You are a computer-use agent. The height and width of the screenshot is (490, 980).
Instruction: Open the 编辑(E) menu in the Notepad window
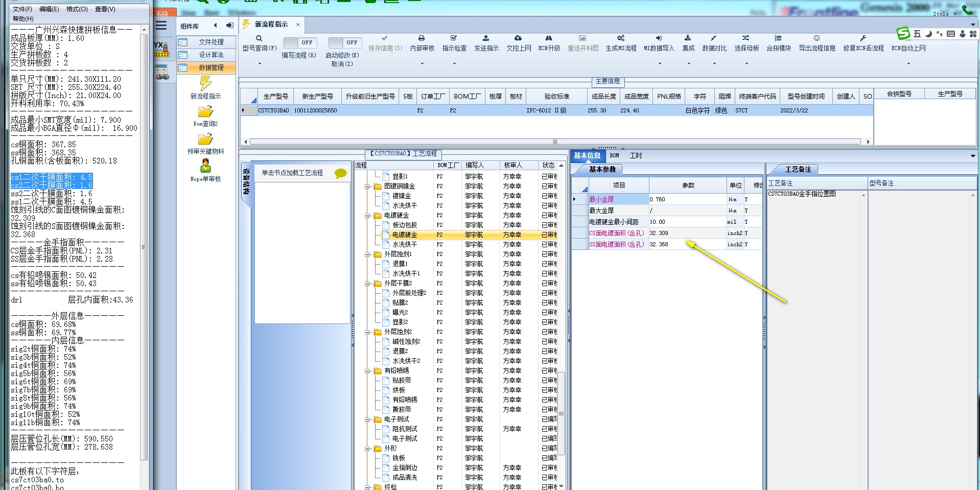[49, 9]
